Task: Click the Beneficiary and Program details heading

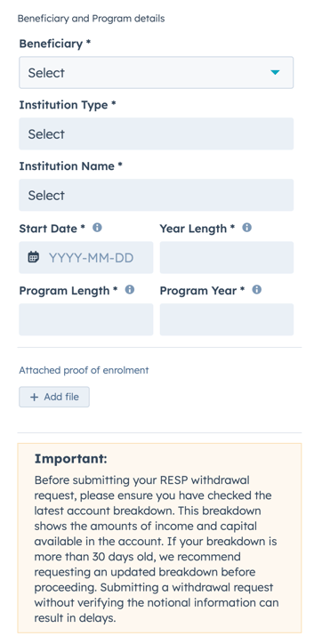Action: pos(91,19)
